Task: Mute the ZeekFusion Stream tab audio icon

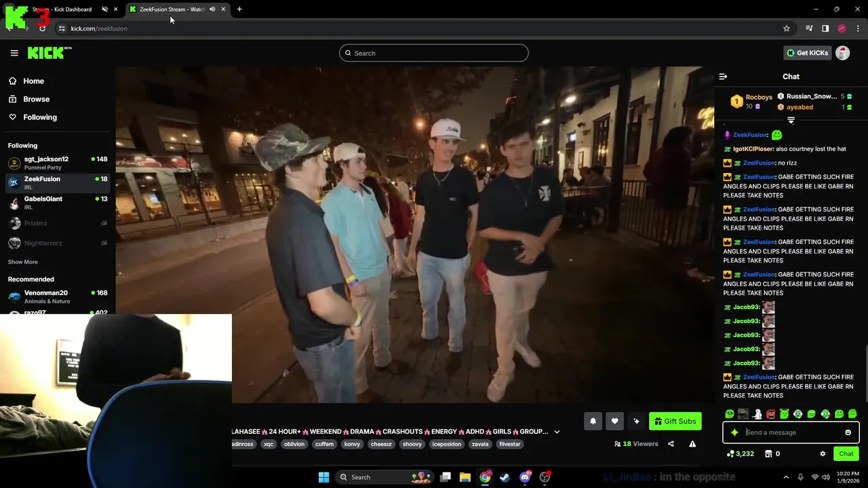Action: tap(212, 9)
